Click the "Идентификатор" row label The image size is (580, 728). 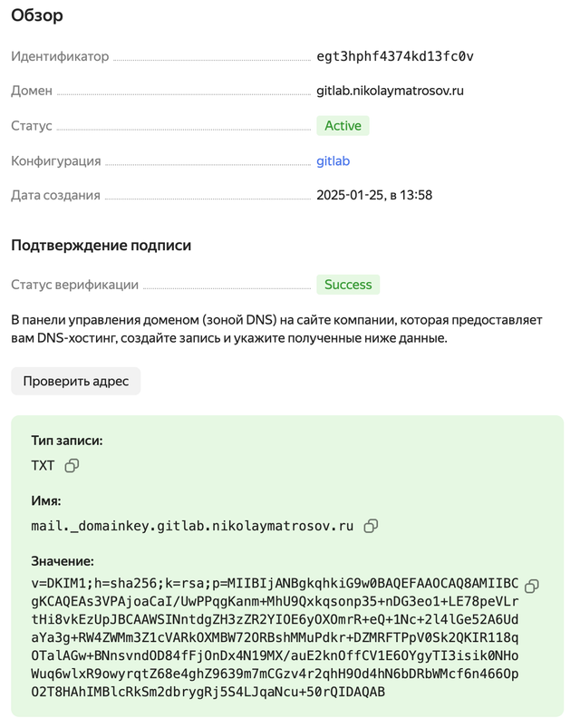pos(60,56)
